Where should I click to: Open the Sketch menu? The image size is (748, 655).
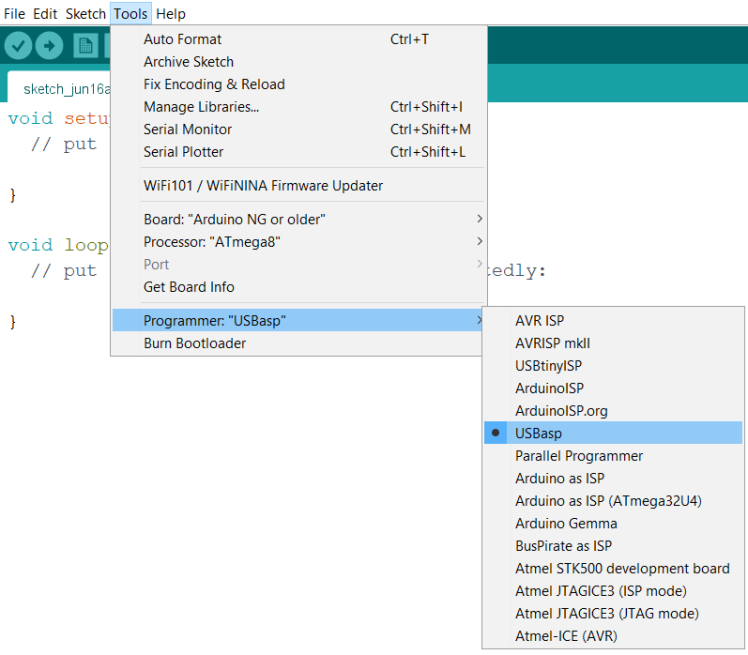[85, 14]
